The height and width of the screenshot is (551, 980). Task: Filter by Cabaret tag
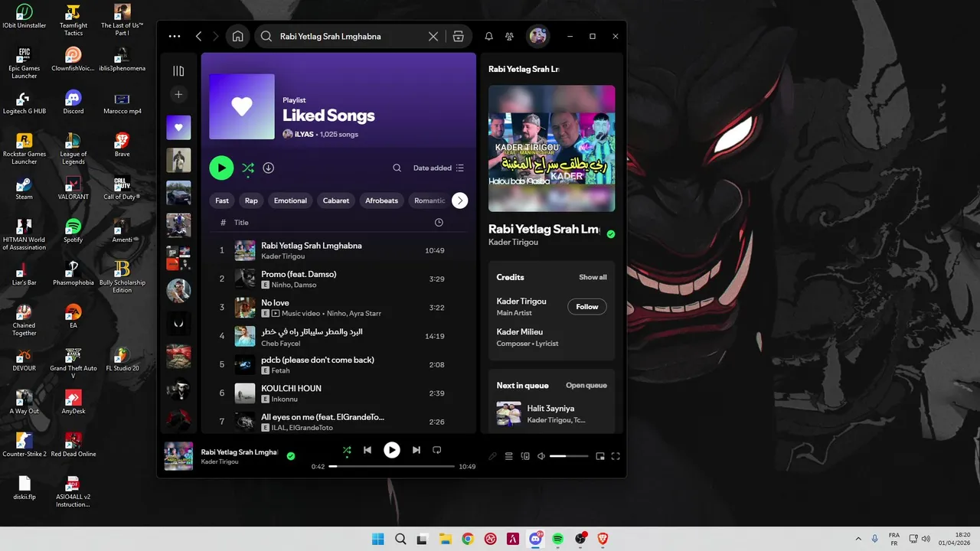[x=336, y=201]
